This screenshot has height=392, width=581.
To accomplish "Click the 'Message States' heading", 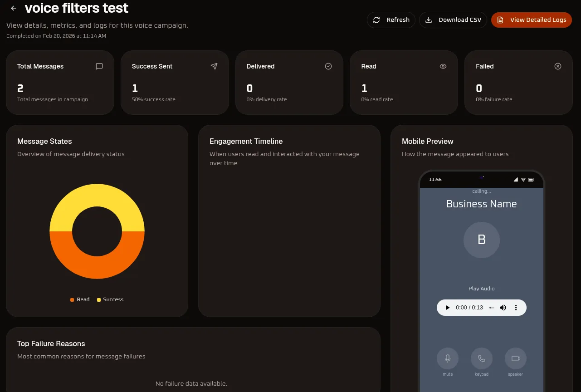I will point(44,141).
